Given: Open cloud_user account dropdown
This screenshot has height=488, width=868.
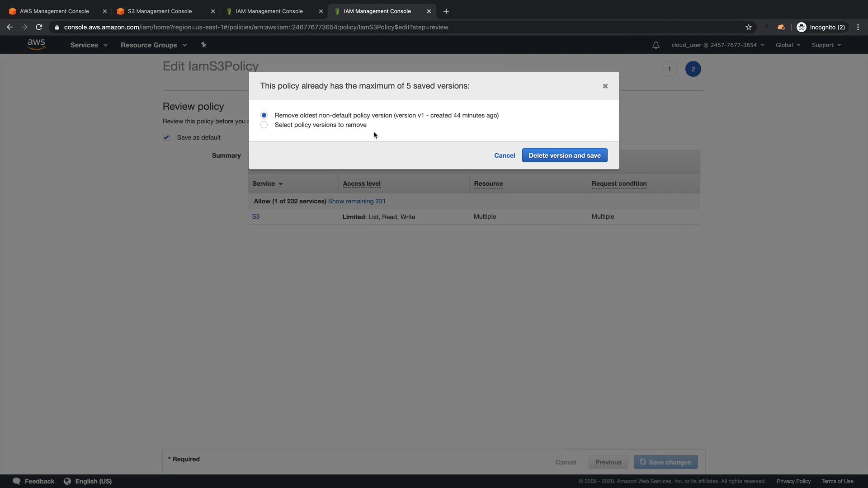Looking at the screenshot, I should click(x=717, y=45).
